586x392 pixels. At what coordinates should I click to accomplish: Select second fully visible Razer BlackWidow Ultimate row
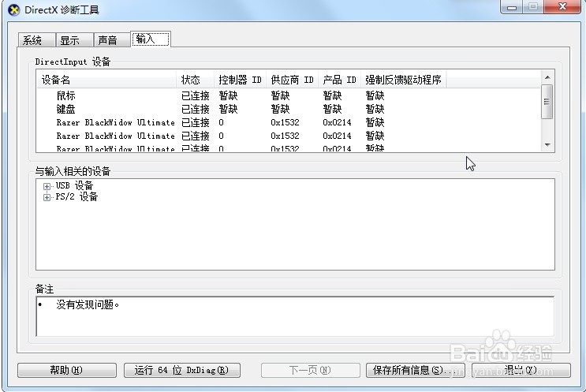coord(289,136)
